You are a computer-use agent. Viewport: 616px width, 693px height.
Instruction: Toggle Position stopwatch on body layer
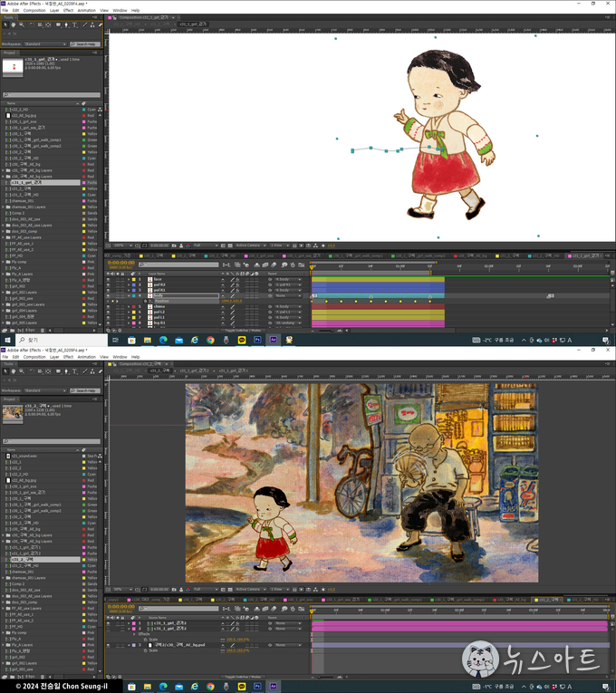point(145,301)
